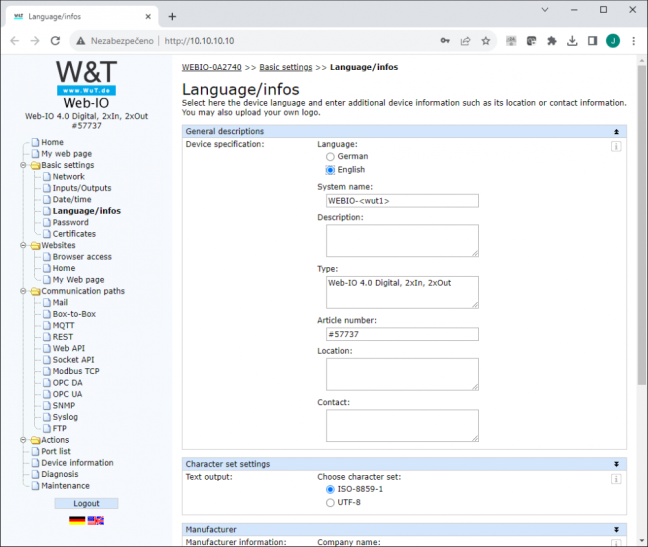Open the saved passwords key icon

(445, 40)
